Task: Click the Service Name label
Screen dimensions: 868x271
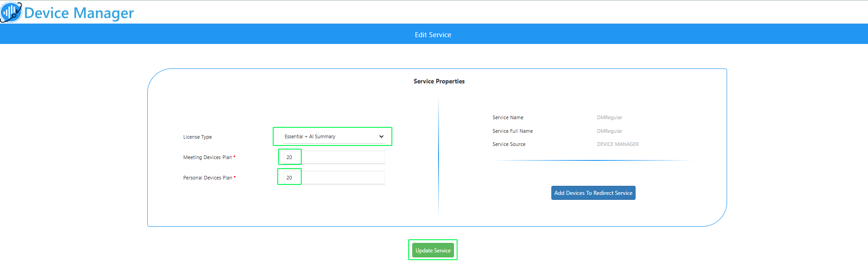Action: point(508,117)
